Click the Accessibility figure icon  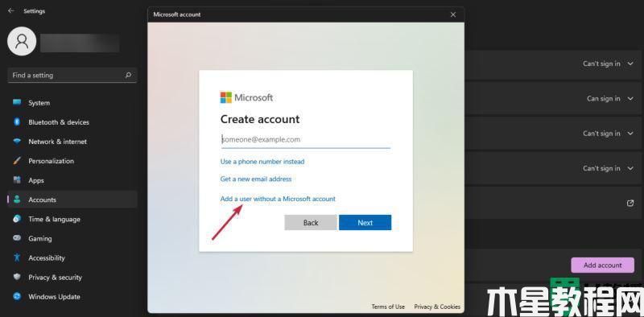(x=17, y=257)
